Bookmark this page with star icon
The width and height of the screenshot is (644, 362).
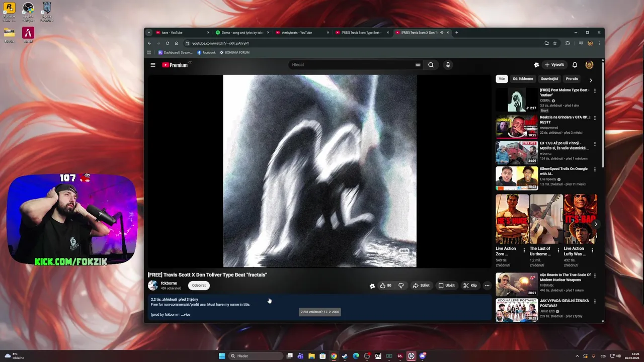pos(555,43)
